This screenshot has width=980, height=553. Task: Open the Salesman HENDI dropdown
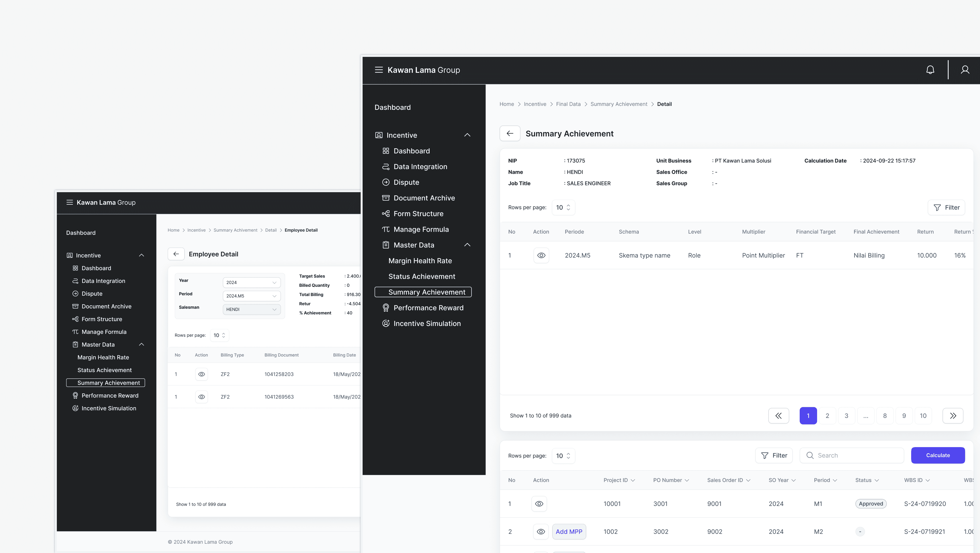pyautogui.click(x=251, y=309)
